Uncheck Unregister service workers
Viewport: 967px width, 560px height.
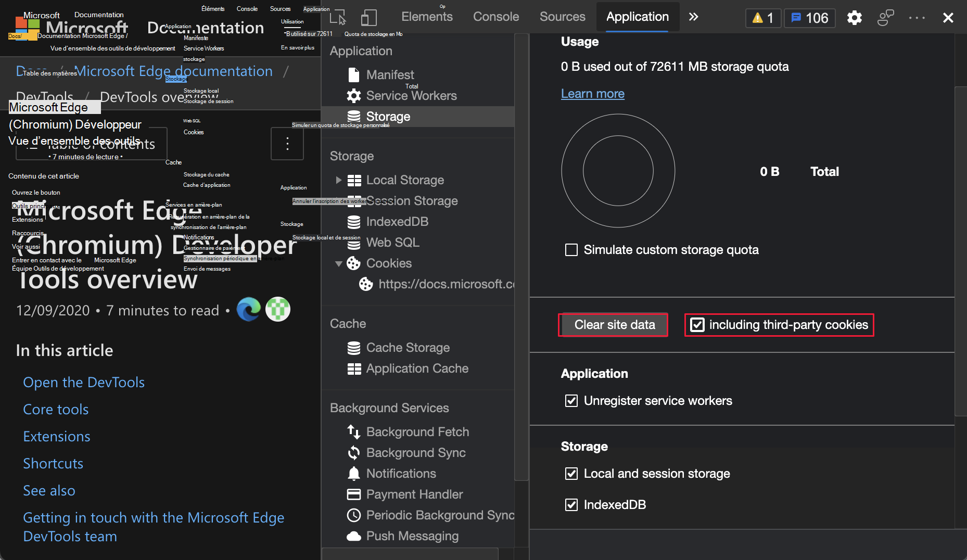(x=571, y=401)
